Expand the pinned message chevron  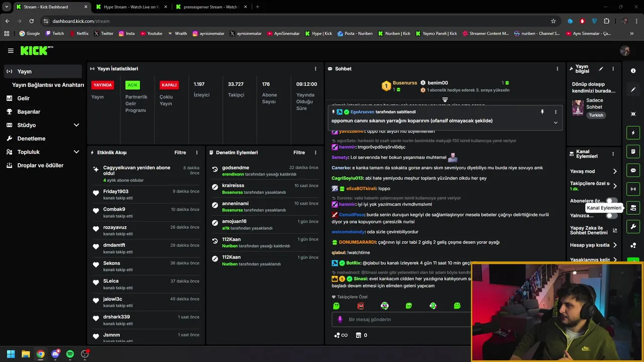click(x=555, y=123)
